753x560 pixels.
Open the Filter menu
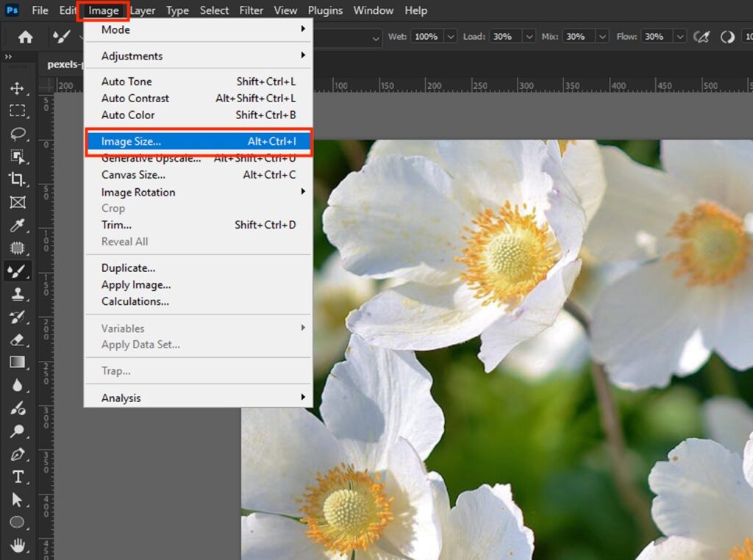pyautogui.click(x=251, y=10)
